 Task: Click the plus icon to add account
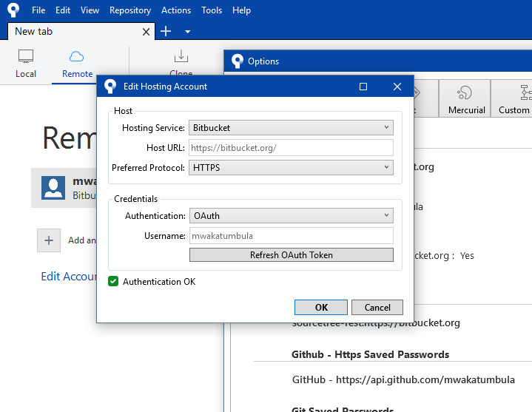pyautogui.click(x=49, y=240)
